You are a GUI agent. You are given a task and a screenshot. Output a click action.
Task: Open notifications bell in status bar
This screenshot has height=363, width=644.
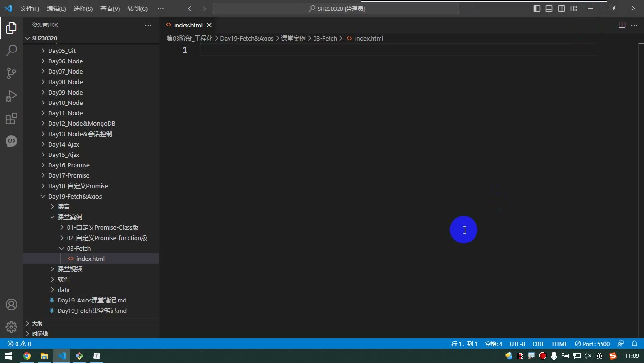(635, 344)
